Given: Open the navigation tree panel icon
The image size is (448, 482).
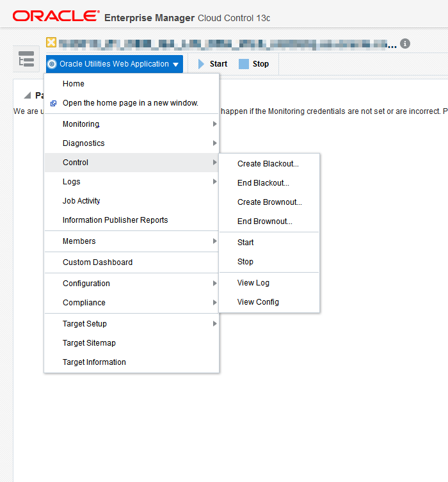Looking at the screenshot, I should tap(26, 59).
